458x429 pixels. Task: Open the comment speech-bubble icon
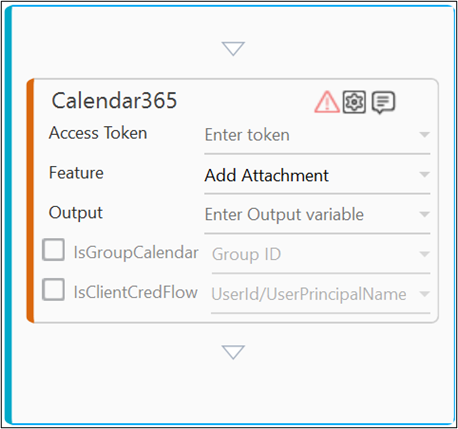pyautogui.click(x=383, y=102)
